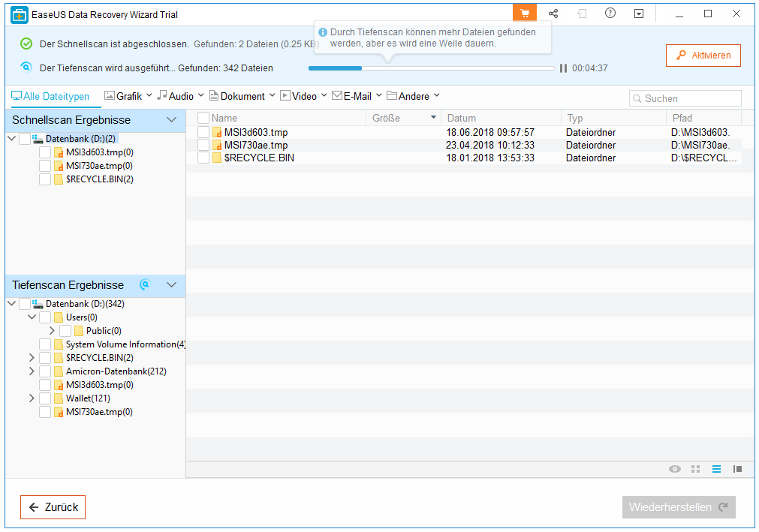Open the Audio file type filter
The image size is (759, 532).
click(180, 96)
